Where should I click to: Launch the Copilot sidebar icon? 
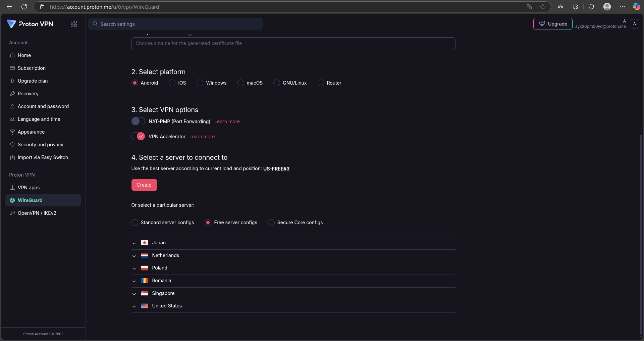click(636, 7)
